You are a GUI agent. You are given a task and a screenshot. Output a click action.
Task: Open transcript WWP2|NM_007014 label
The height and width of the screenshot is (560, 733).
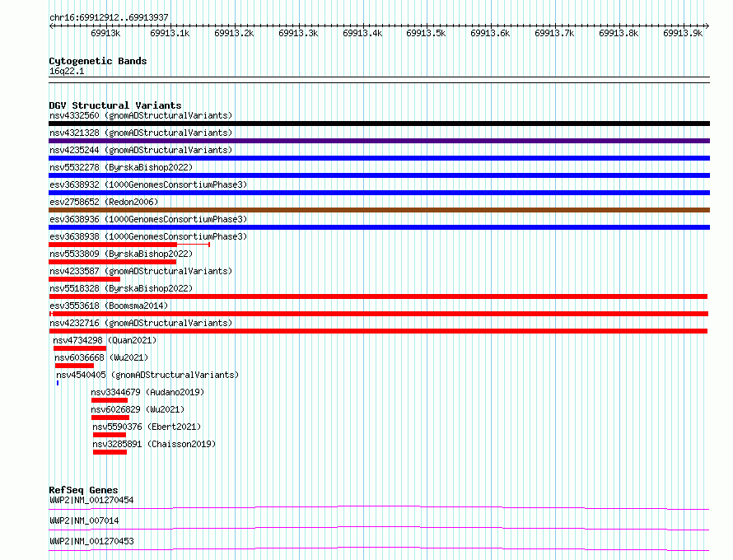click(84, 520)
